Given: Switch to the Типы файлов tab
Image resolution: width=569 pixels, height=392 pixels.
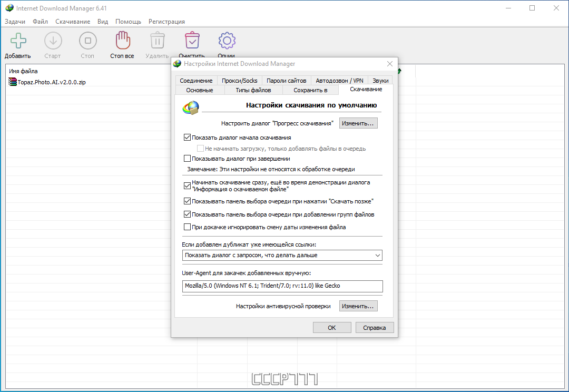Looking at the screenshot, I should pyautogui.click(x=253, y=90).
